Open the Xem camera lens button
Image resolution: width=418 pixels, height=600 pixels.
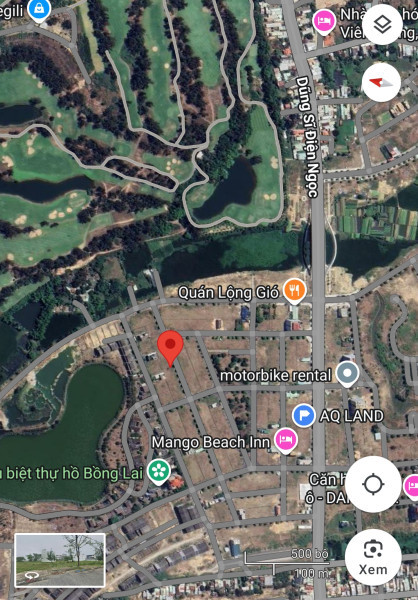pyautogui.click(x=373, y=557)
